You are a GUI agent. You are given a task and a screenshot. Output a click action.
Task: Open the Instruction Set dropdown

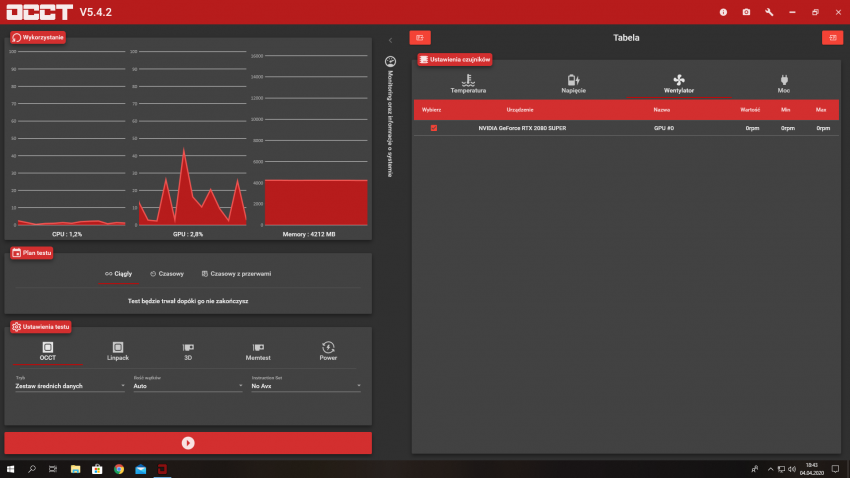click(305, 385)
